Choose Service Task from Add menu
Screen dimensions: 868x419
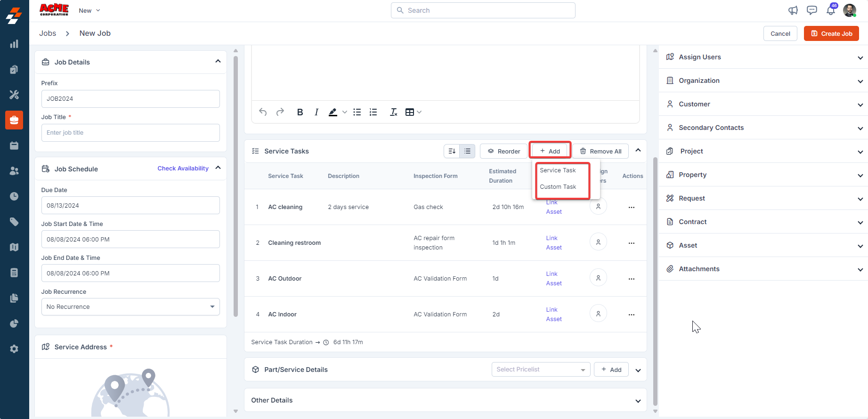(558, 170)
